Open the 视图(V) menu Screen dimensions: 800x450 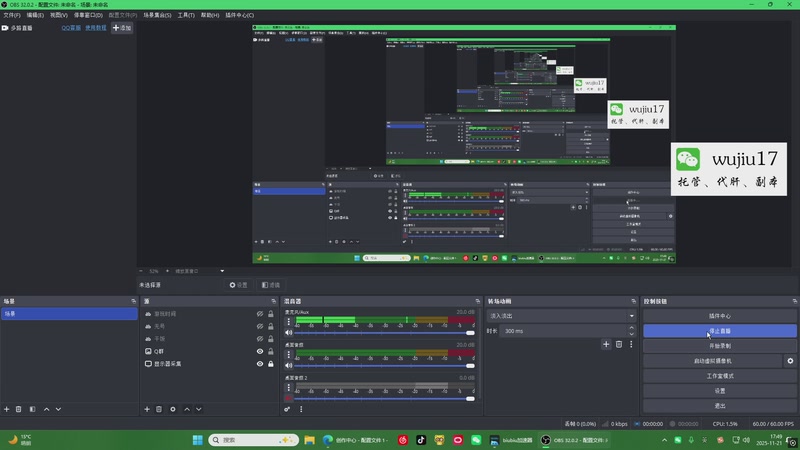click(59, 15)
